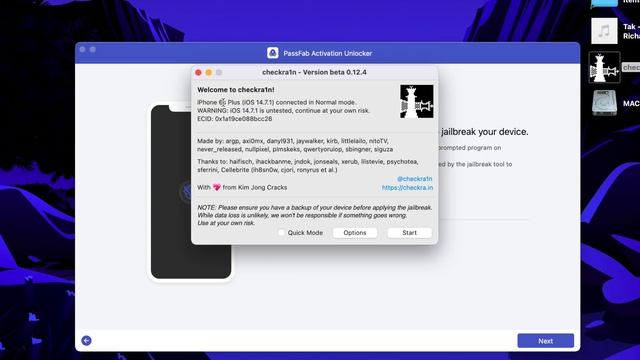Click the 'from Kim Jong Cracks' text
The height and width of the screenshot is (360, 640).
click(255, 187)
